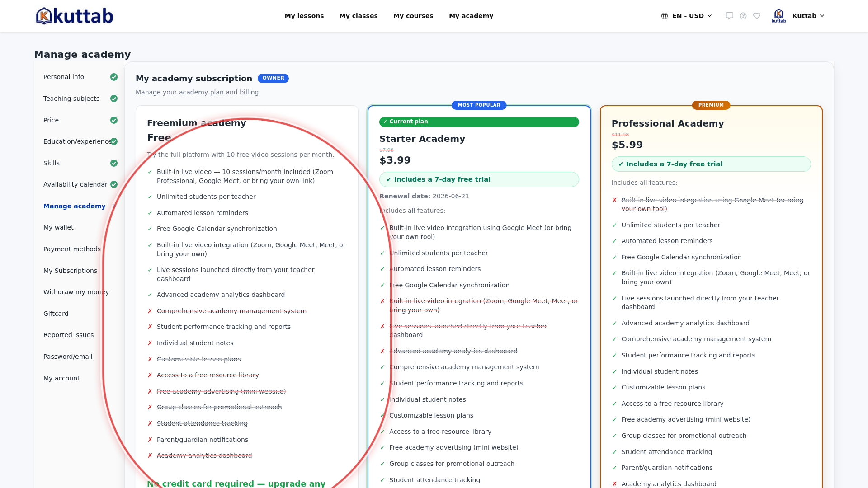868x488 pixels.
Task: Open the EN - USD language currency dropdown
Action: click(x=687, y=16)
